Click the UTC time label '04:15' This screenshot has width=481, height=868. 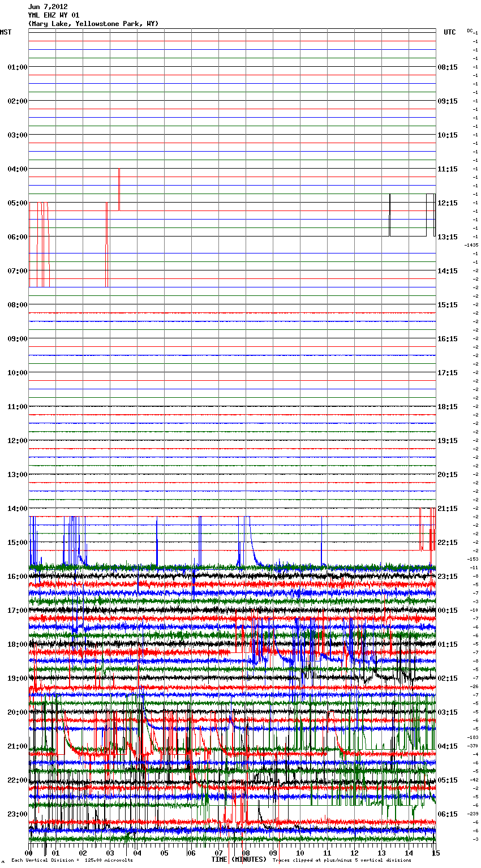pyautogui.click(x=448, y=746)
